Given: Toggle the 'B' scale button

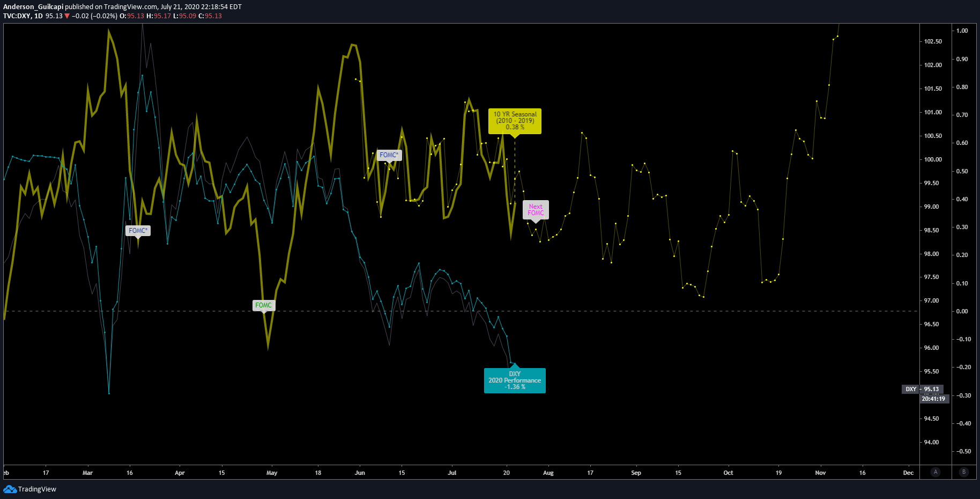Looking at the screenshot, I should (964, 472).
